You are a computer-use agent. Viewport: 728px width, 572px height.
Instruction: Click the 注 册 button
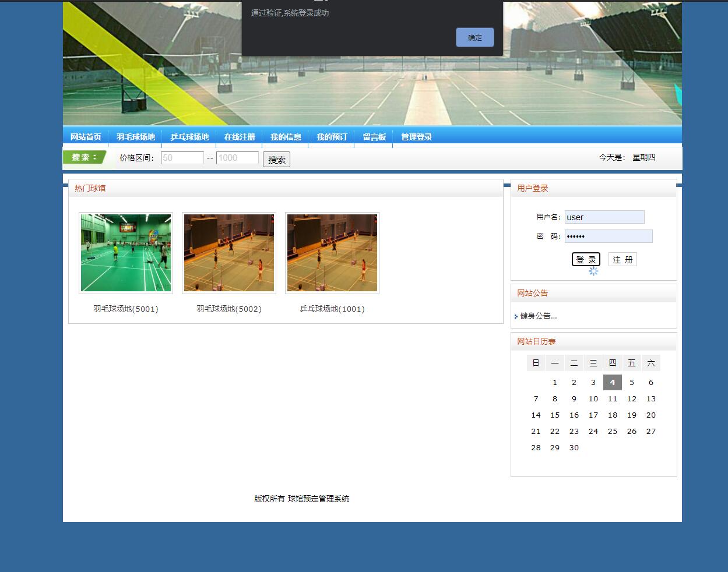tap(623, 260)
